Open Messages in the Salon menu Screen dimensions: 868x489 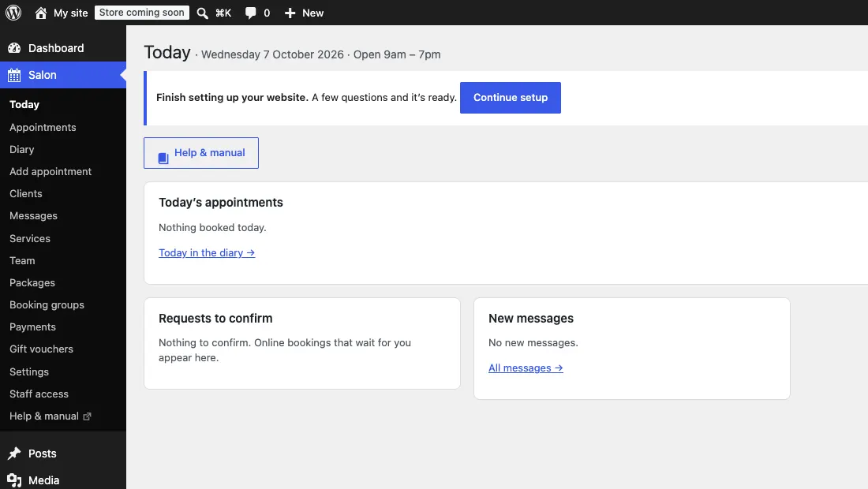[x=33, y=216]
